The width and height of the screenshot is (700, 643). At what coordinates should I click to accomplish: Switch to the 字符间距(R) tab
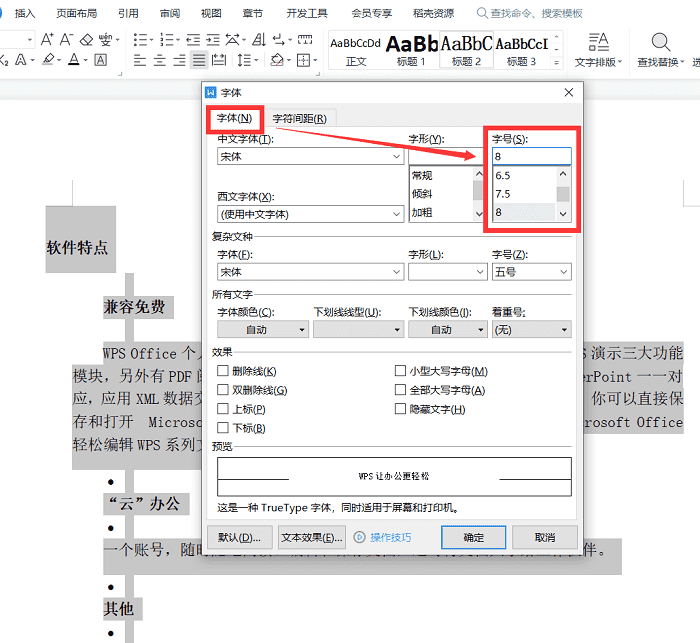(300, 119)
